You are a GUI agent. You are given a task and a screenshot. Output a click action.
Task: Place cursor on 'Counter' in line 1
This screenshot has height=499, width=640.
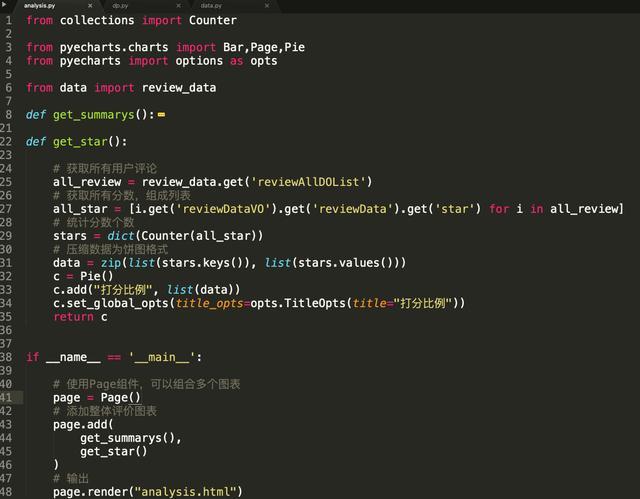213,20
